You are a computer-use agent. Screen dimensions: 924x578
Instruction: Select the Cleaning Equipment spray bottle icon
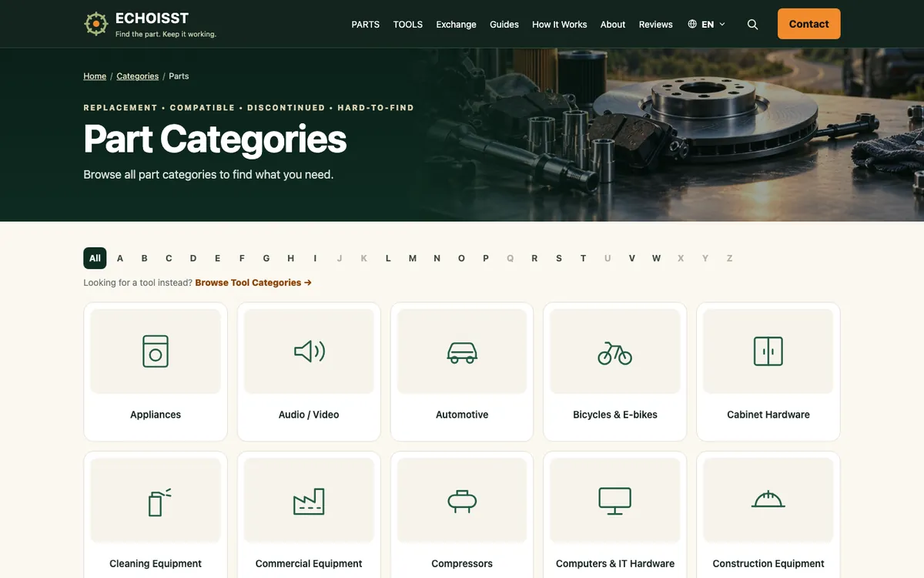click(x=159, y=502)
